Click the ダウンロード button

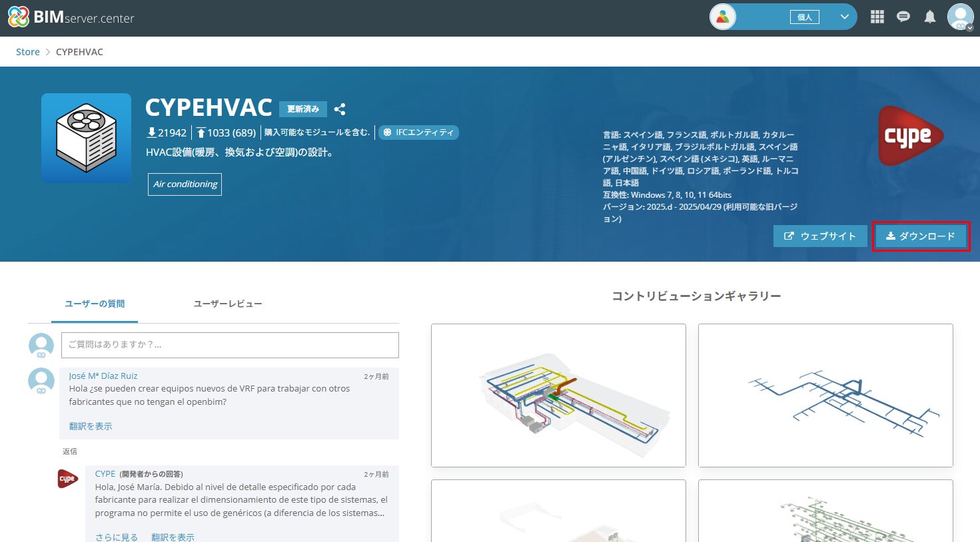(920, 236)
